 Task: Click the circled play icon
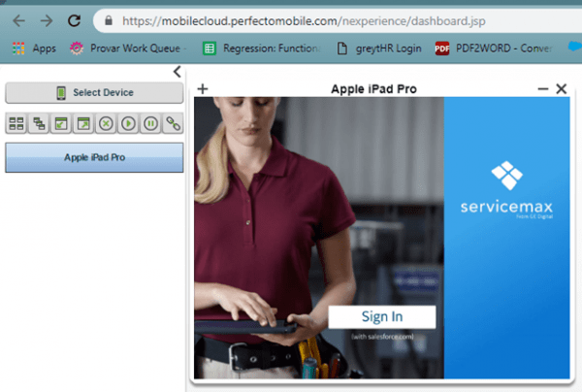pos(128,123)
